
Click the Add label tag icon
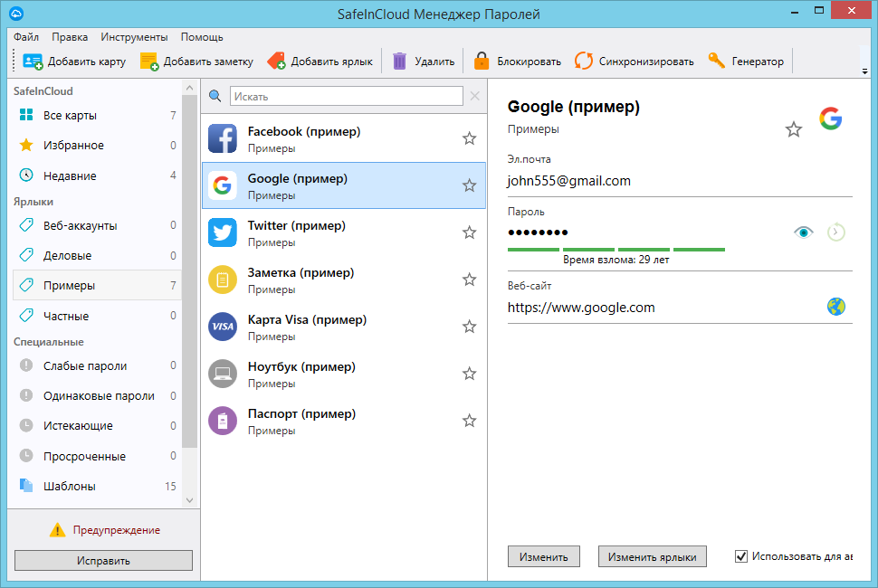[x=276, y=62]
